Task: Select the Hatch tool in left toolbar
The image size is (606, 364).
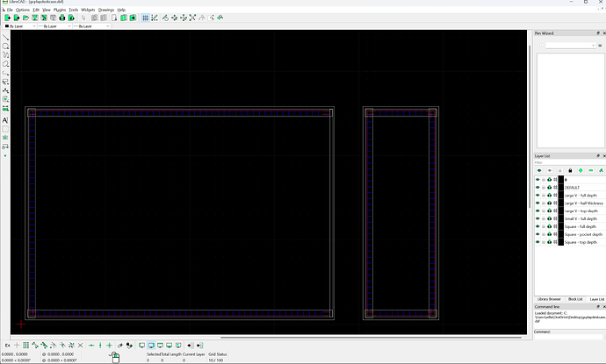Action: [x=5, y=129]
